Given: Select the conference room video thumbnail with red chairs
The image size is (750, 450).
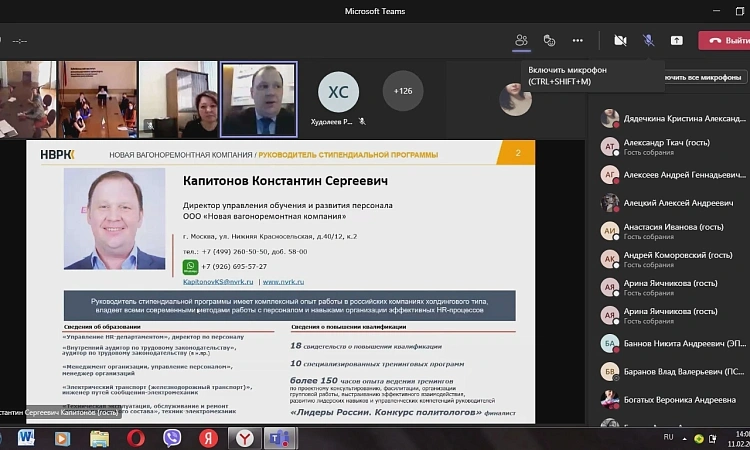Looking at the screenshot, I should pyautogui.click(x=28, y=99).
